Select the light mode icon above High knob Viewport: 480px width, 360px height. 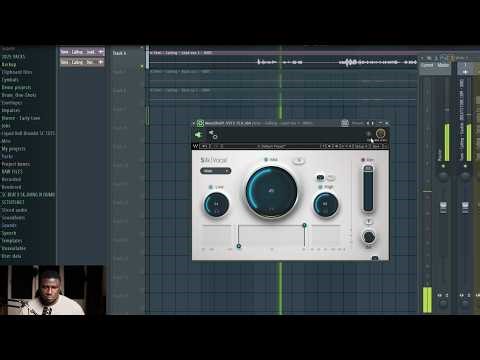click(x=331, y=178)
